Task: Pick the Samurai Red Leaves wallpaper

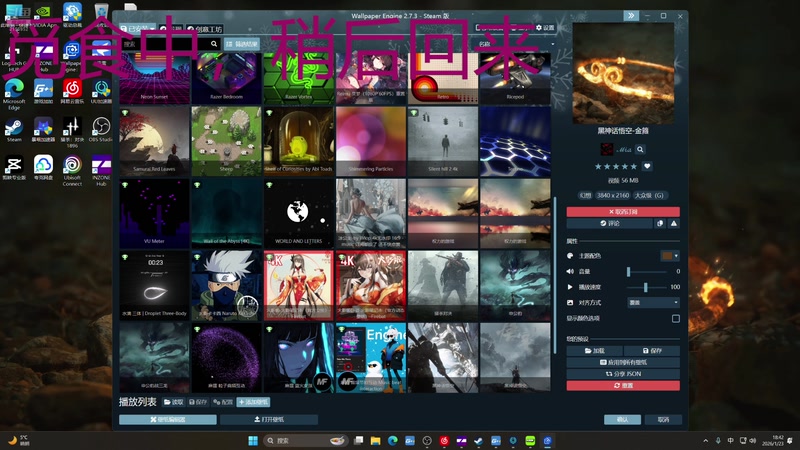Action: [x=155, y=141]
